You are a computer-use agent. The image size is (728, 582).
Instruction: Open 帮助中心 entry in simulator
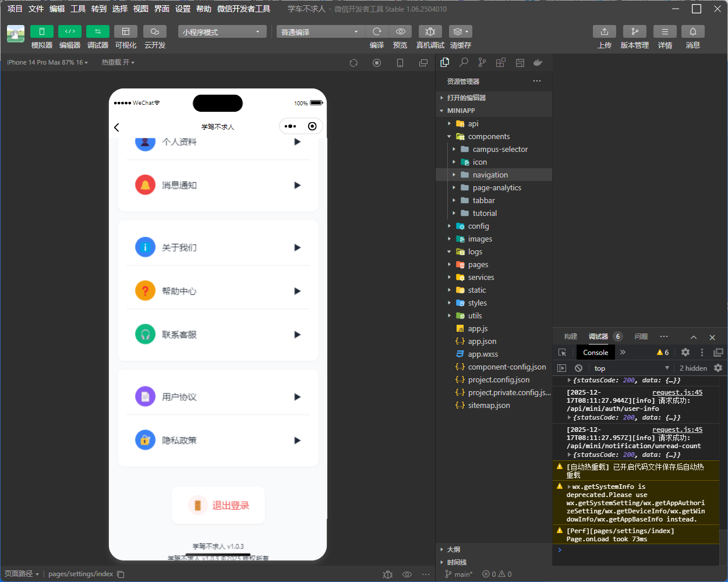click(218, 291)
